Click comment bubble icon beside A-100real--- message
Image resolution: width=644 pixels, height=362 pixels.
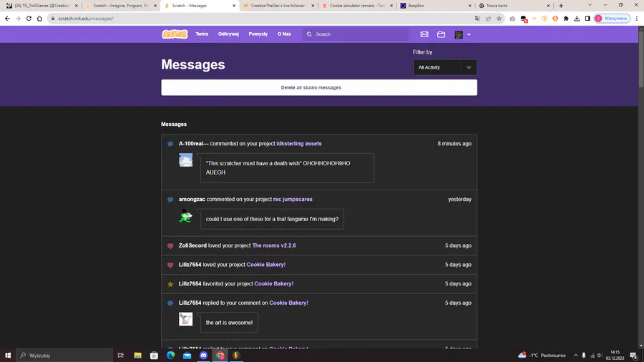coord(170,144)
